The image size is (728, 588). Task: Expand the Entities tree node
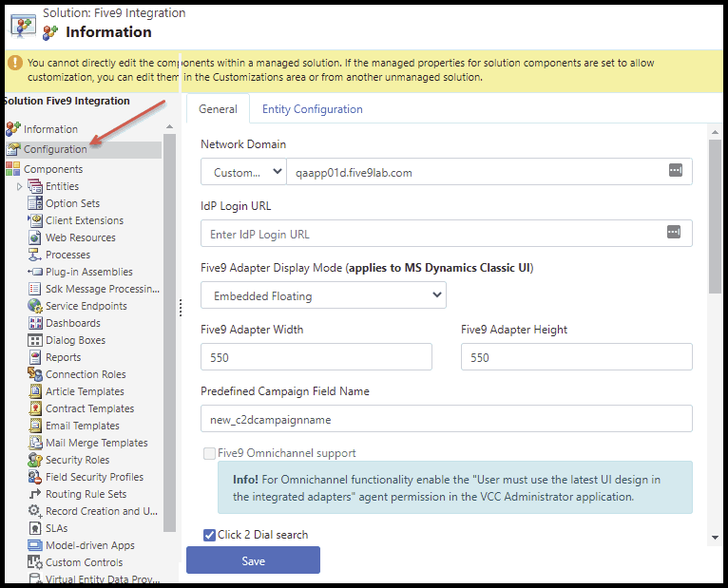point(19,186)
